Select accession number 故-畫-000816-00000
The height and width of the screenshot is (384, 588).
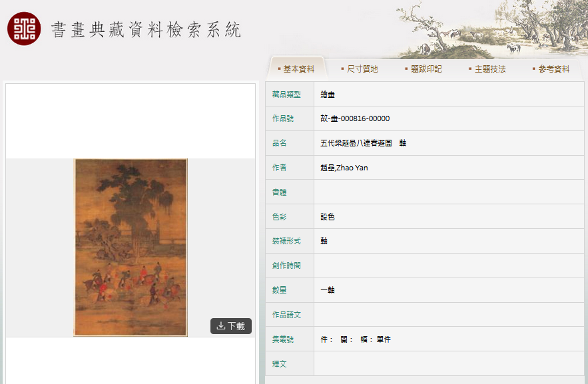355,118
